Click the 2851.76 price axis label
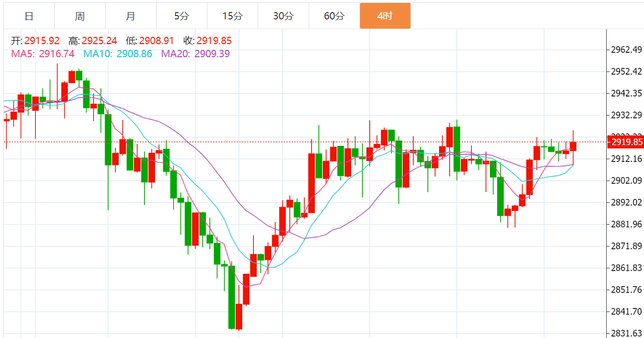 pos(627,290)
